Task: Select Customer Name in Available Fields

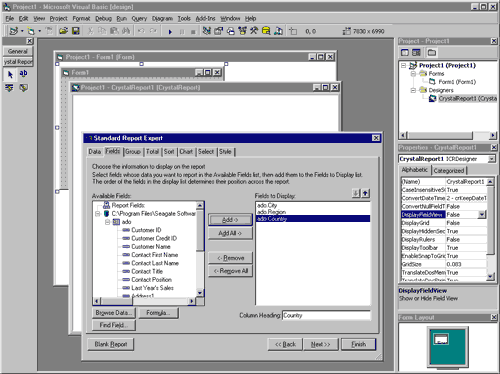Action: click(151, 247)
